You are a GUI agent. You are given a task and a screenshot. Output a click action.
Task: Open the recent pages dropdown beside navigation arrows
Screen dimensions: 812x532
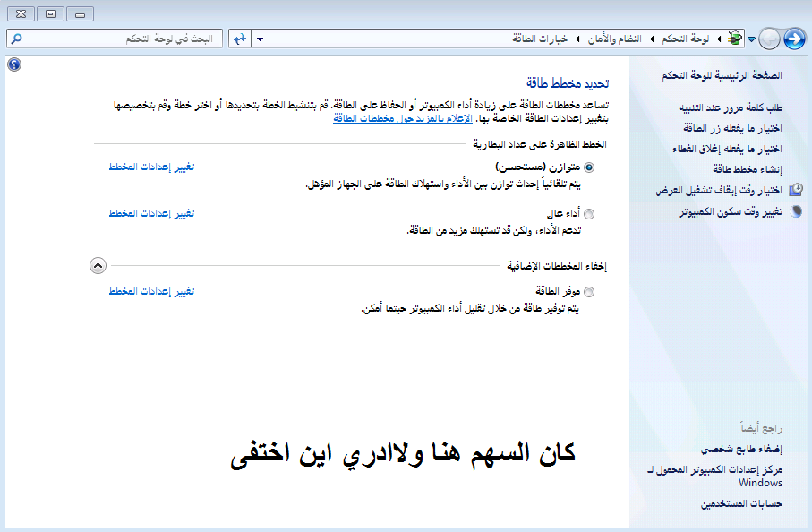tap(751, 39)
